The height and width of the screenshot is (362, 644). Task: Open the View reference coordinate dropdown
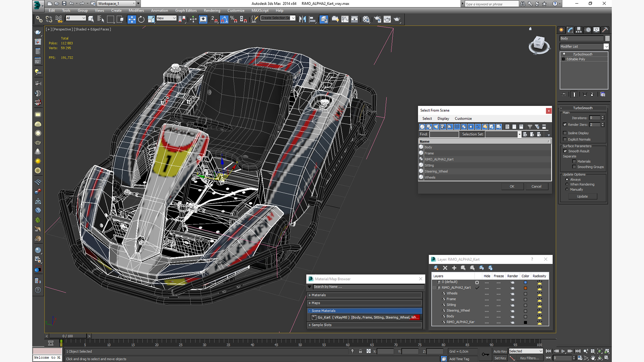coord(166,18)
